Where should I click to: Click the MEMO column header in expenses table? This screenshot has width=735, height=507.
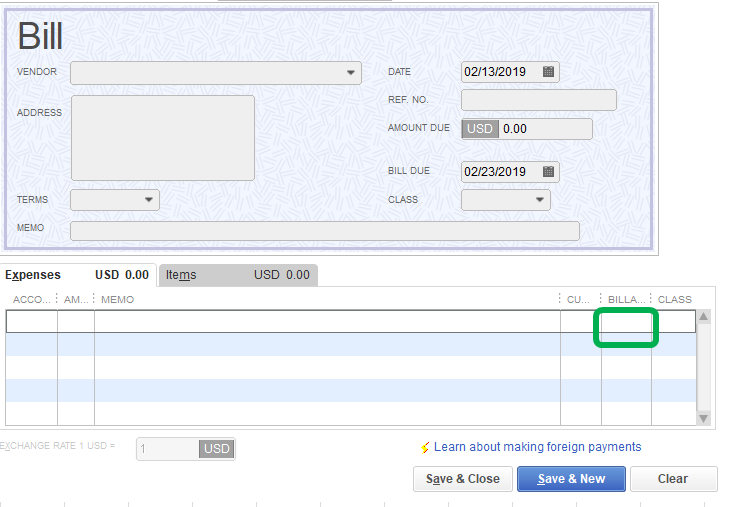118,299
